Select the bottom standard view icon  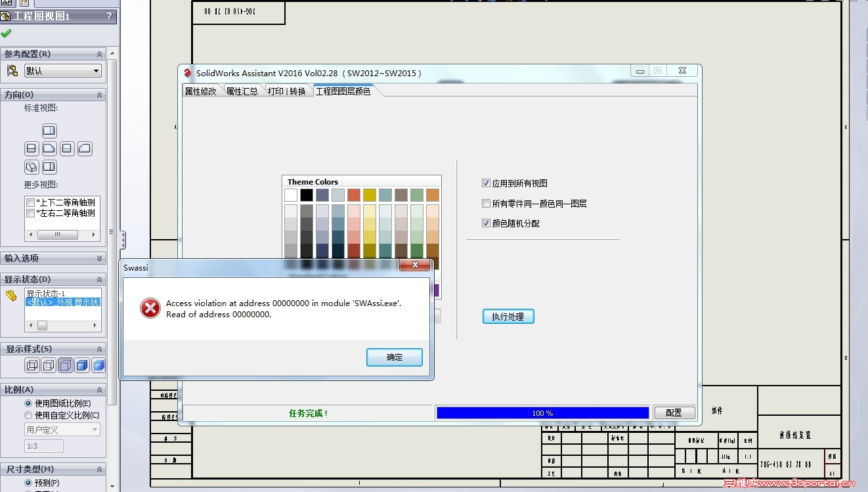pos(49,167)
